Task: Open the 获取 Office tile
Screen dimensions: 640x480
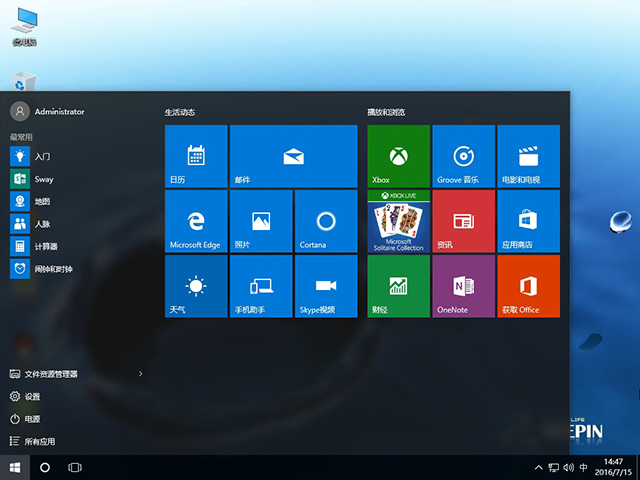Action: pos(528,286)
